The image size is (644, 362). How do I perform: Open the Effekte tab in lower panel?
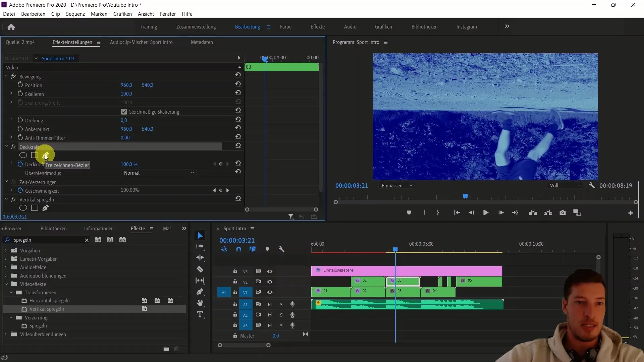[x=138, y=229]
